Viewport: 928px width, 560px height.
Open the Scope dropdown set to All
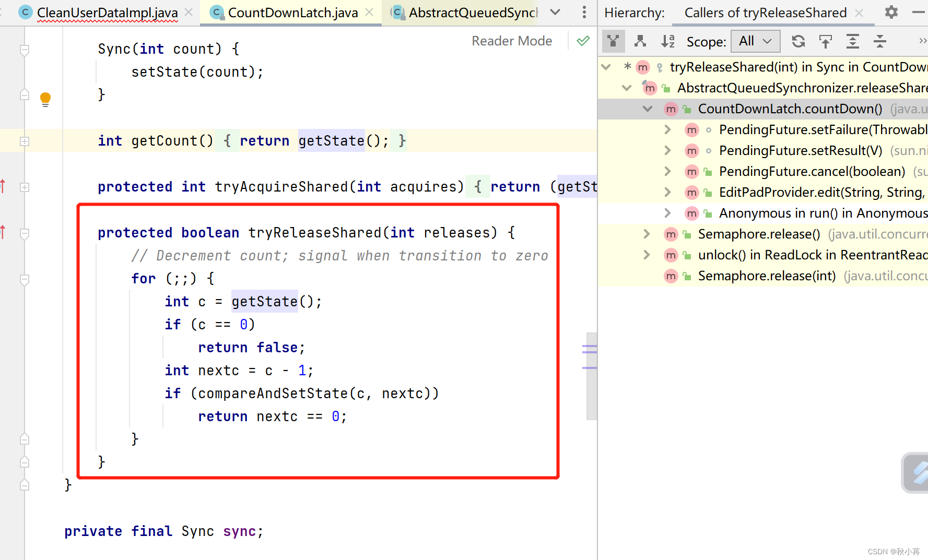(x=755, y=41)
